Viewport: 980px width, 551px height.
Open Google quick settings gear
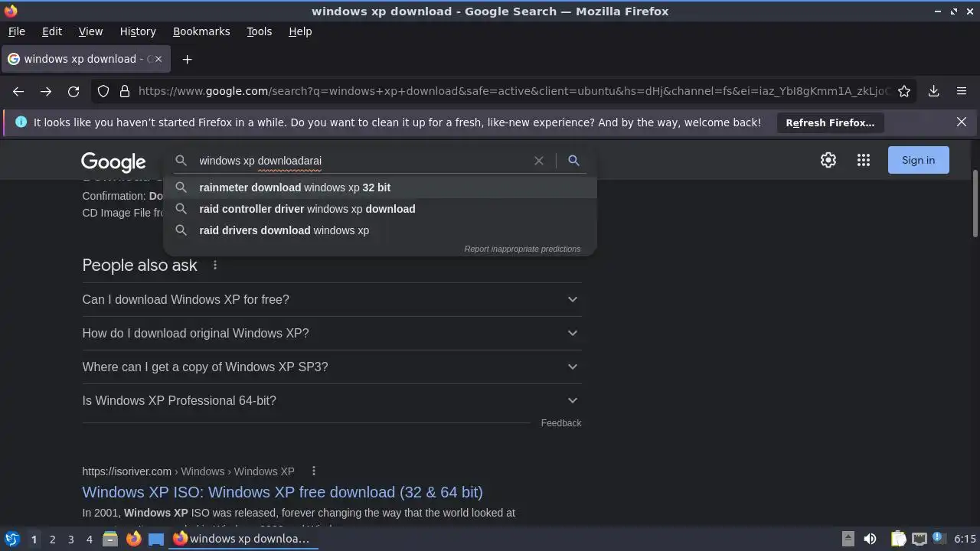(828, 160)
